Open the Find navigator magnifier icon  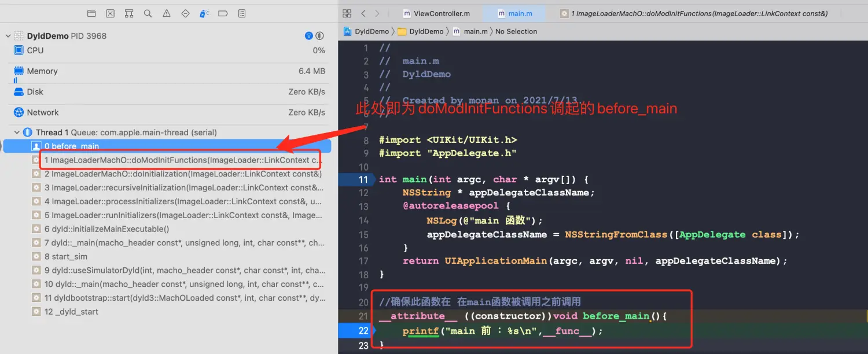point(148,13)
